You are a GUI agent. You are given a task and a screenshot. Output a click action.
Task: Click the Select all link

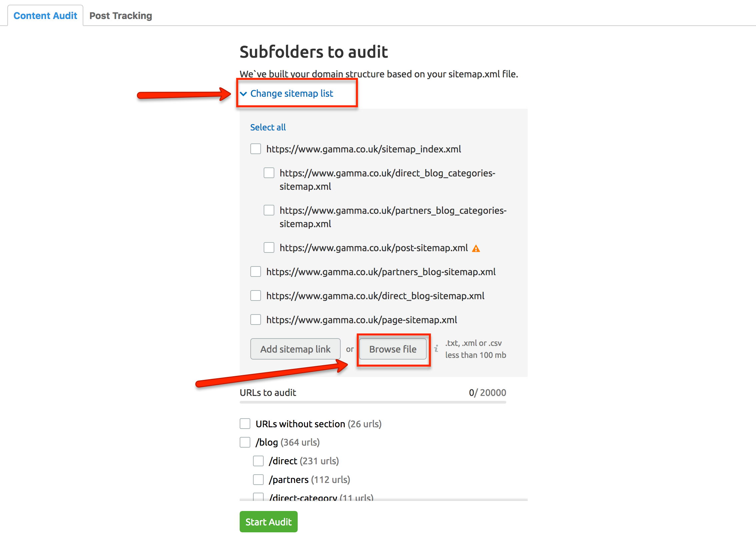click(x=268, y=127)
